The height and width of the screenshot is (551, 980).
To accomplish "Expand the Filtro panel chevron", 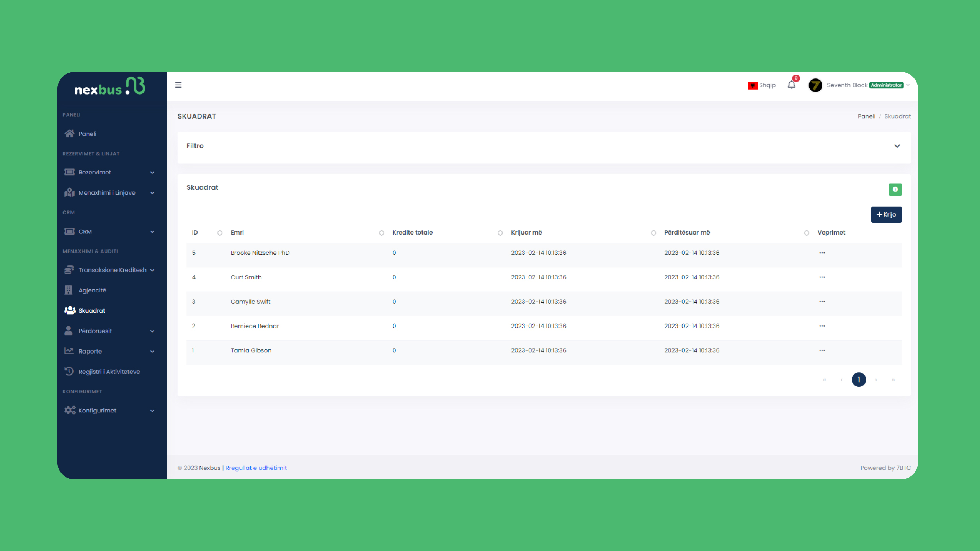I will (x=897, y=146).
